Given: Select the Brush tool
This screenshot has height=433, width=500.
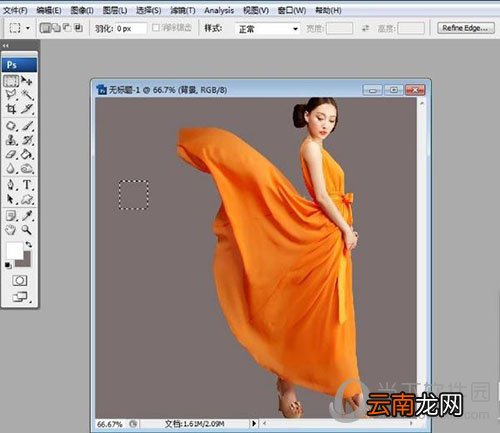Looking at the screenshot, I should click(27, 126).
